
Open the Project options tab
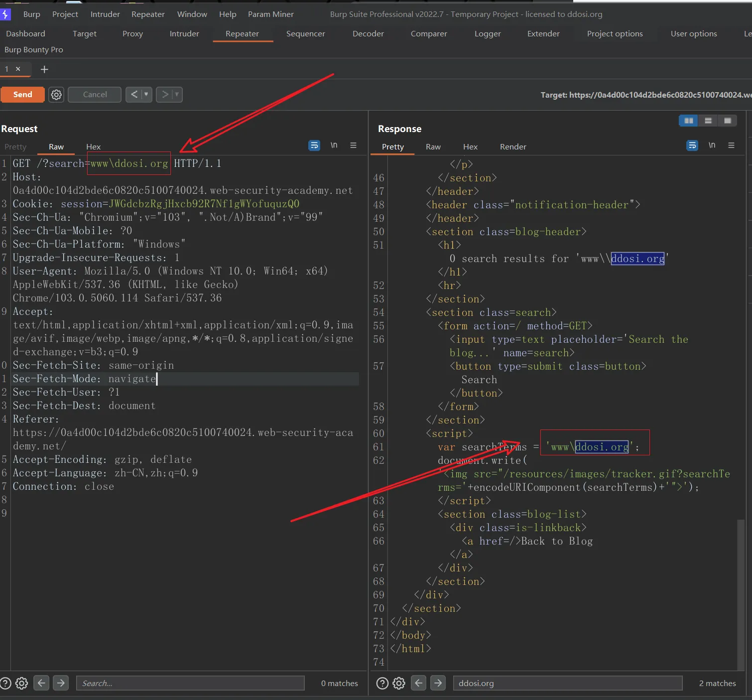pos(615,33)
